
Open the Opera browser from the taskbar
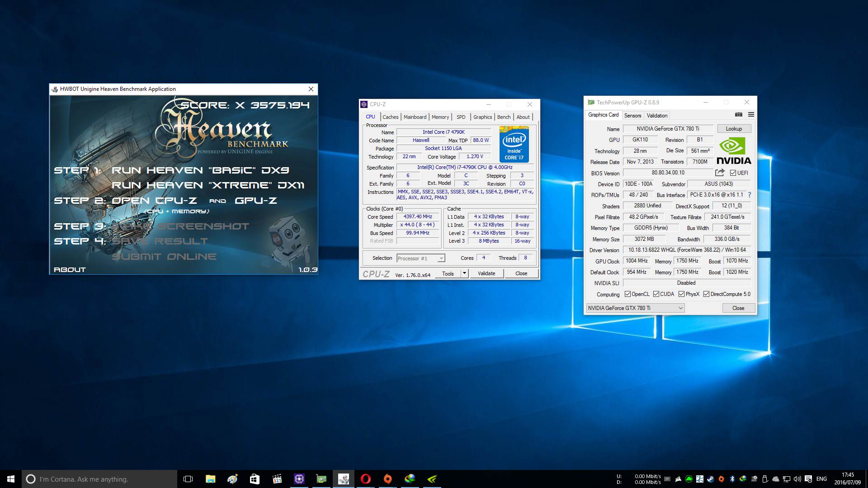point(365,479)
